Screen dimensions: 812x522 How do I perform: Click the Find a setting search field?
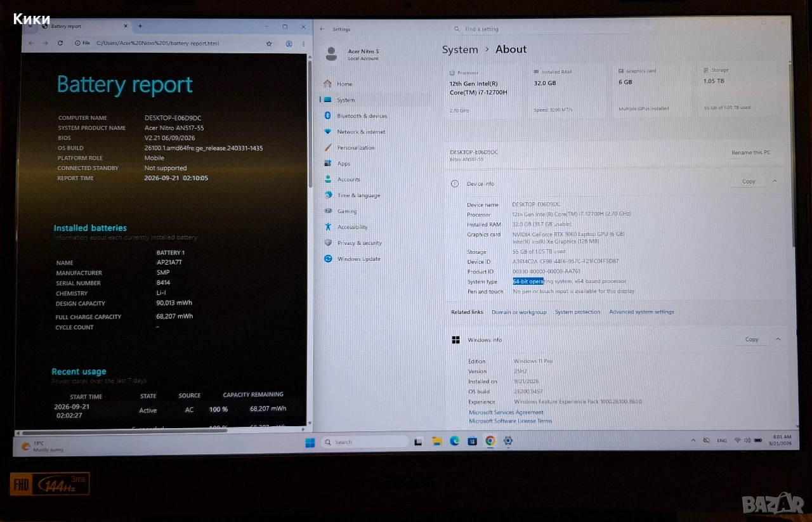551,29
